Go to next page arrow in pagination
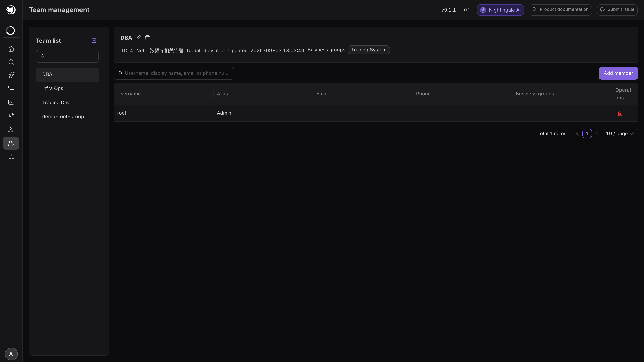The height and width of the screenshot is (362, 644). (597, 134)
